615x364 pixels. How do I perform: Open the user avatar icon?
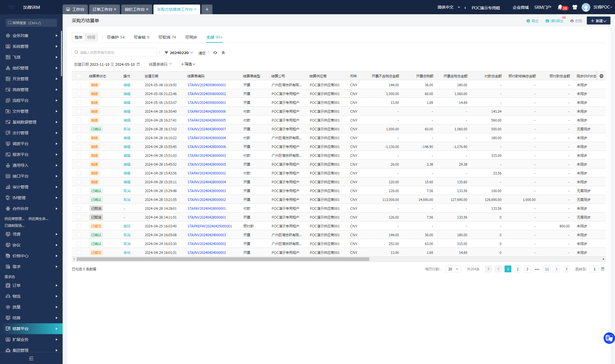coord(586,7)
